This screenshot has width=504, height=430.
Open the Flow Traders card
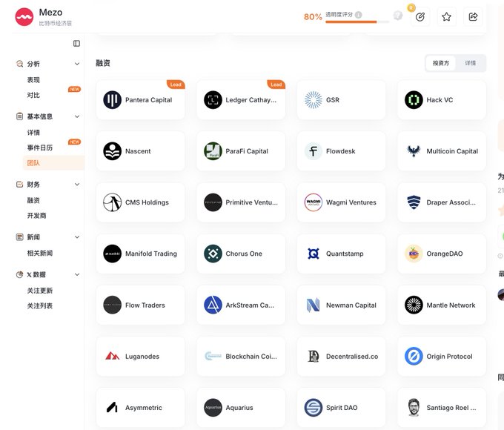point(141,305)
